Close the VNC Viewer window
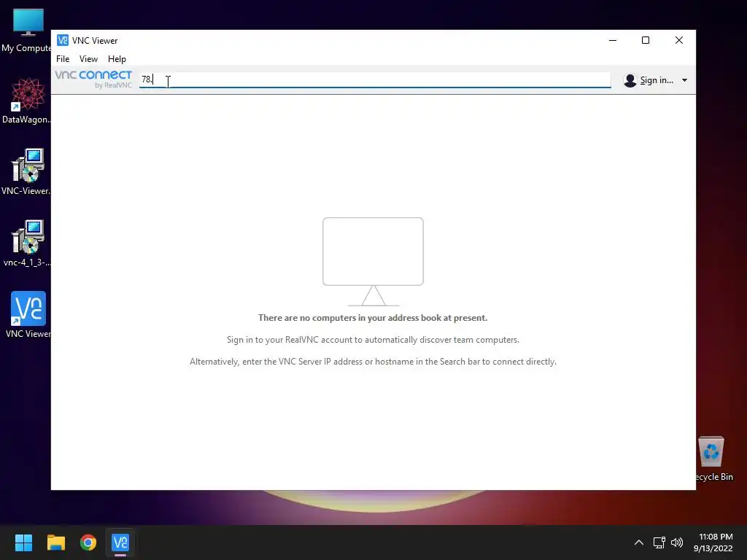 pyautogui.click(x=679, y=41)
